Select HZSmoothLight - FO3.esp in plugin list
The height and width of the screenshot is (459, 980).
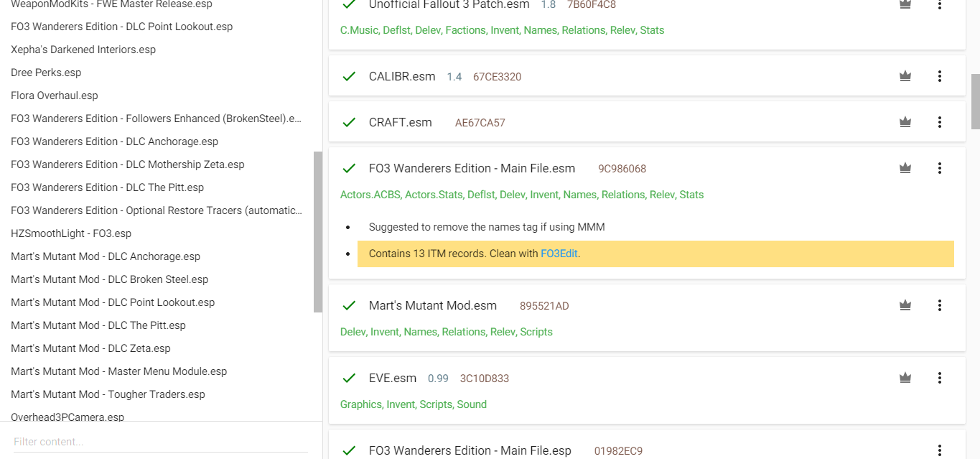click(71, 233)
